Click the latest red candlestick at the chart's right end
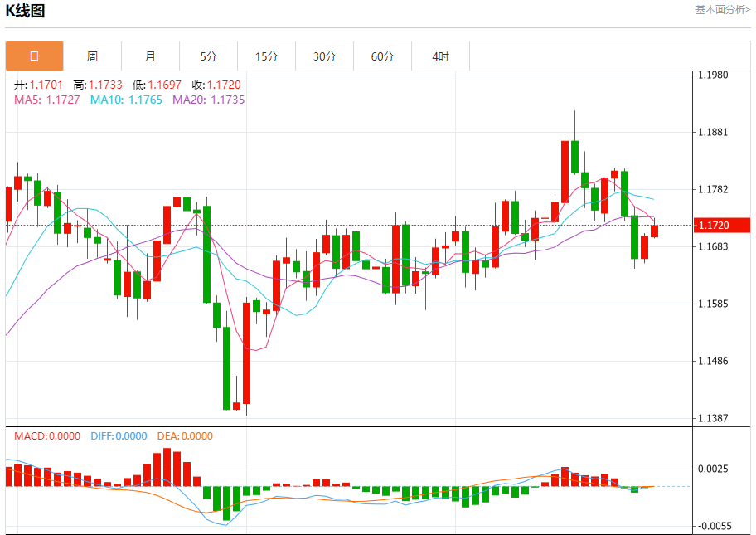756x535 pixels. coord(654,231)
